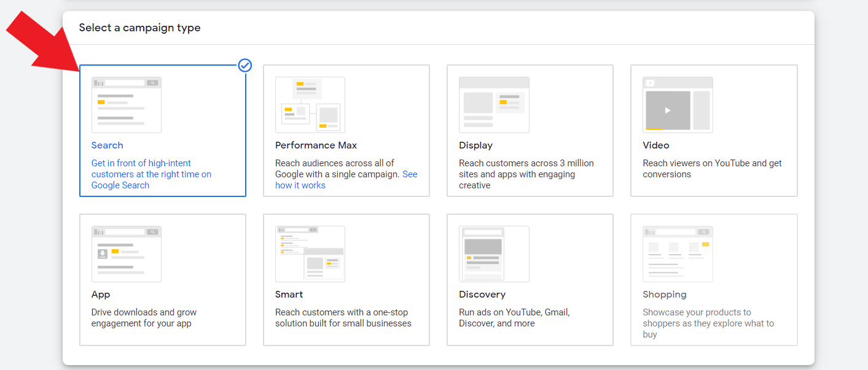868x370 pixels.
Task: Select the Discovery campaign type card
Action: click(530, 280)
